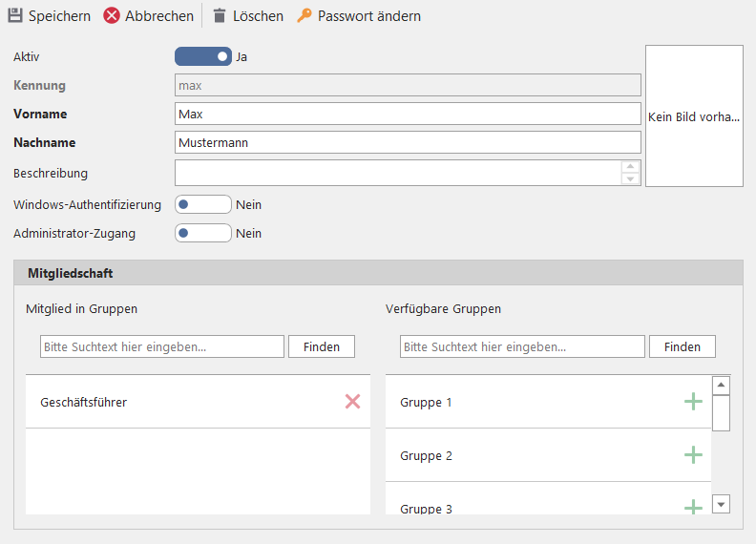Click Finden button for Verfügbare Gruppen

click(682, 346)
